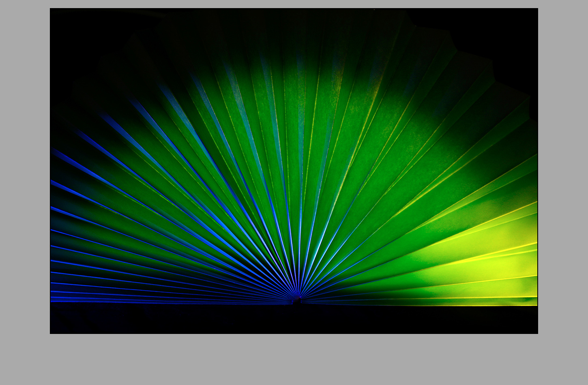The image size is (588, 385).
Task: Click the gray strip above the photo
Action: point(294,4)
